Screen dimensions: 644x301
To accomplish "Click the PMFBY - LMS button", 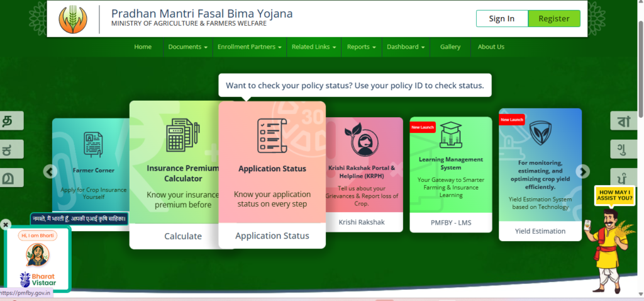I will coord(451,223).
